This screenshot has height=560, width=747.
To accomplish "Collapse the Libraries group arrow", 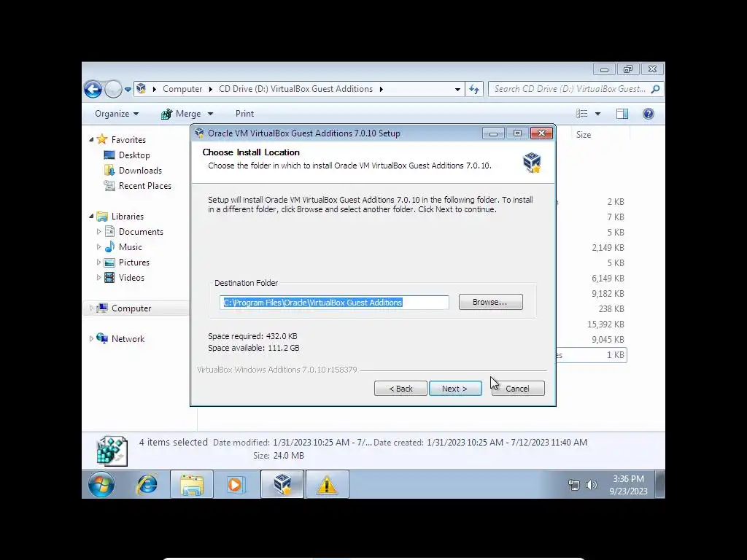I will [91, 216].
